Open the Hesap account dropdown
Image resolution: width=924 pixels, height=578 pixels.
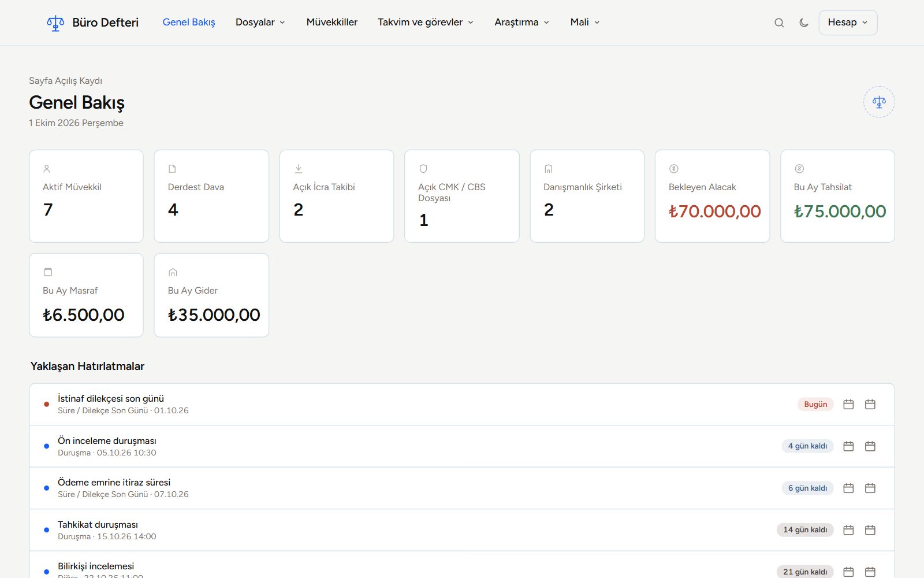coord(848,23)
